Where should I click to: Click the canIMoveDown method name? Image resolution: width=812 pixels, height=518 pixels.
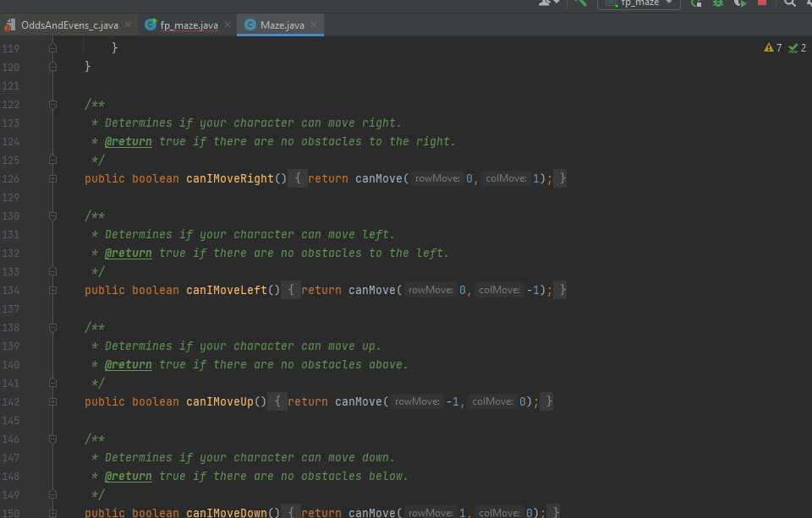point(227,512)
